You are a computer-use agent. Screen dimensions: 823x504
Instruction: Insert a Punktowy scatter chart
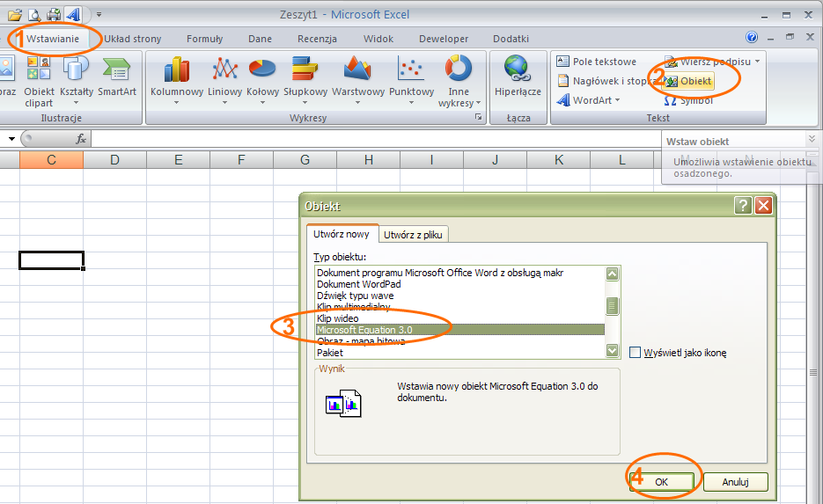click(x=412, y=80)
